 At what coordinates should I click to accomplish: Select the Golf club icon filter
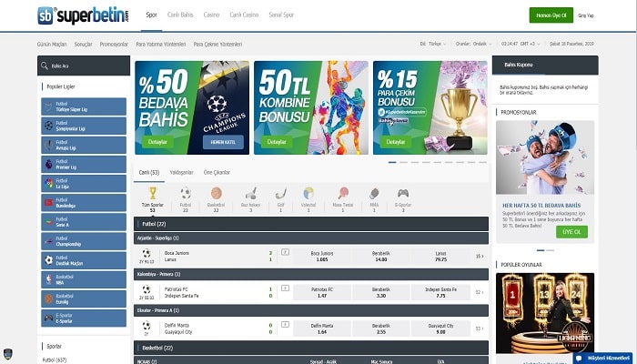280,194
